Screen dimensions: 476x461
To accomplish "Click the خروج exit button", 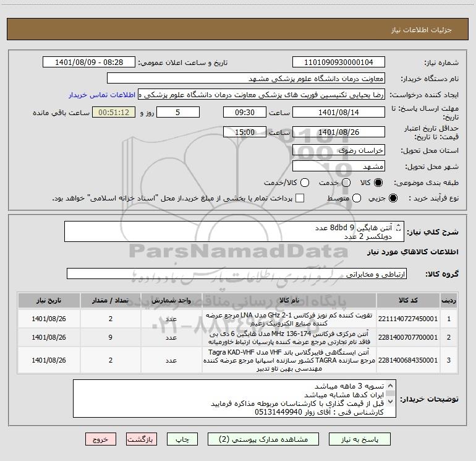I will [x=101, y=439].
